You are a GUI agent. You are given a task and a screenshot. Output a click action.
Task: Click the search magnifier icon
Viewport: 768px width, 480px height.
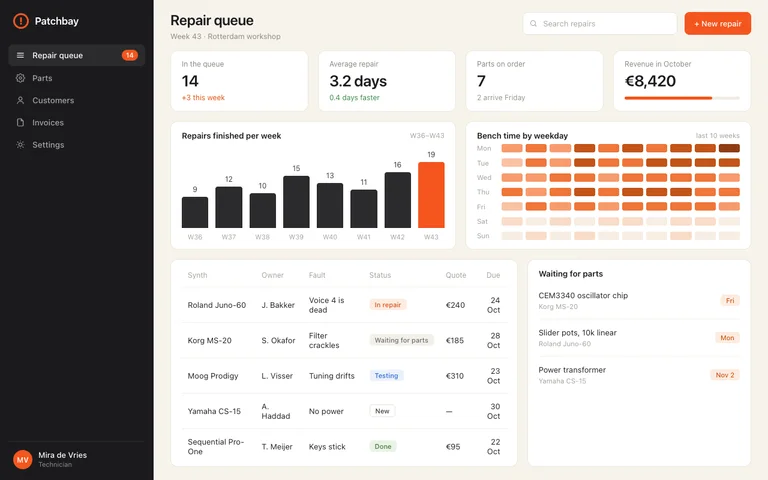533,24
